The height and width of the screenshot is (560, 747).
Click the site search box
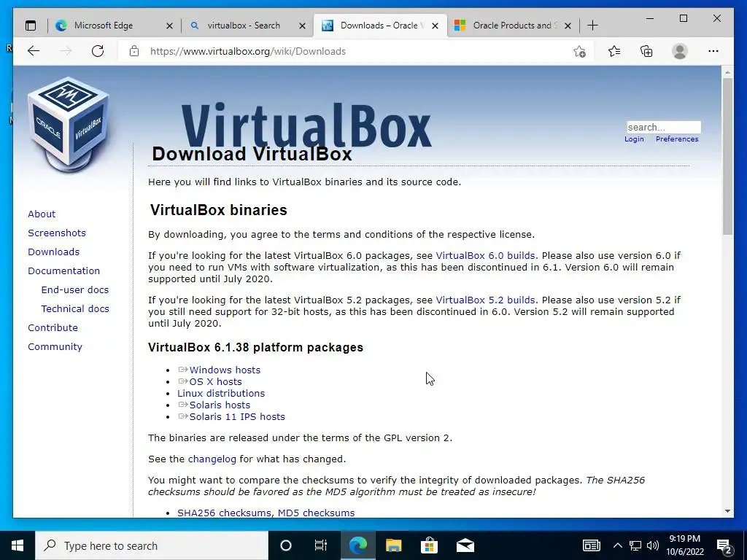[x=664, y=127]
